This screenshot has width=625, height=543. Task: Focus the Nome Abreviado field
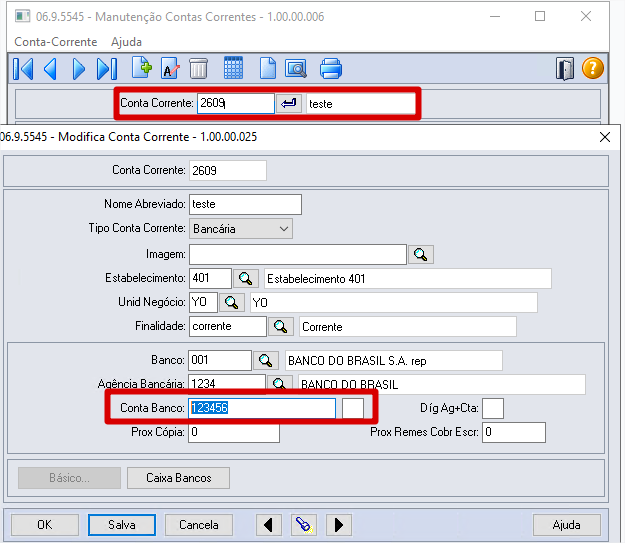click(x=245, y=204)
